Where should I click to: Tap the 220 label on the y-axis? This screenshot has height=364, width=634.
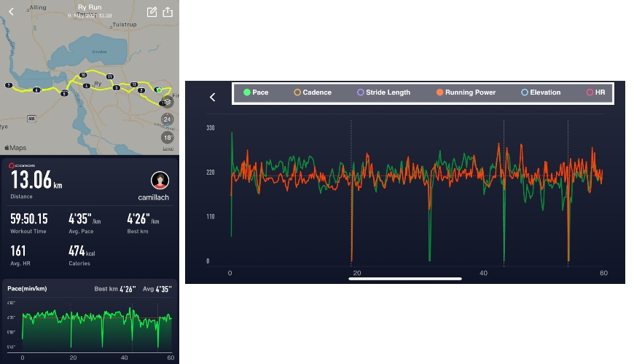click(211, 173)
